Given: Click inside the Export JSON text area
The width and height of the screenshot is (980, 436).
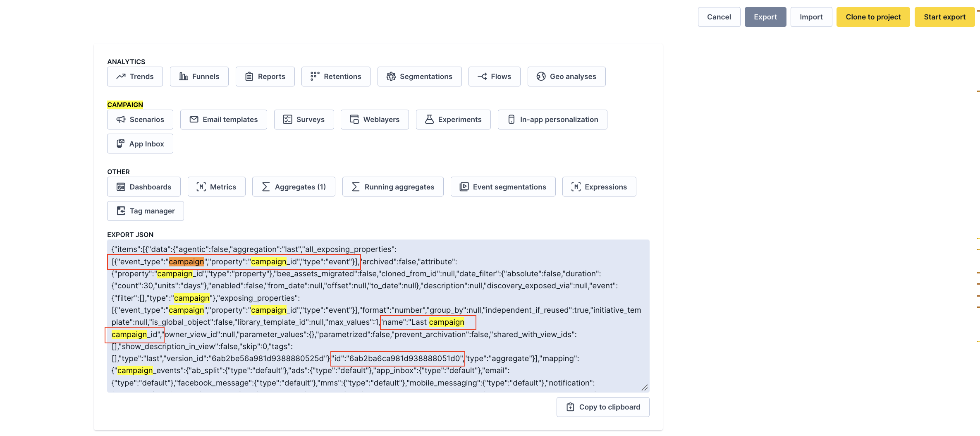Looking at the screenshot, I should pyautogui.click(x=378, y=316).
